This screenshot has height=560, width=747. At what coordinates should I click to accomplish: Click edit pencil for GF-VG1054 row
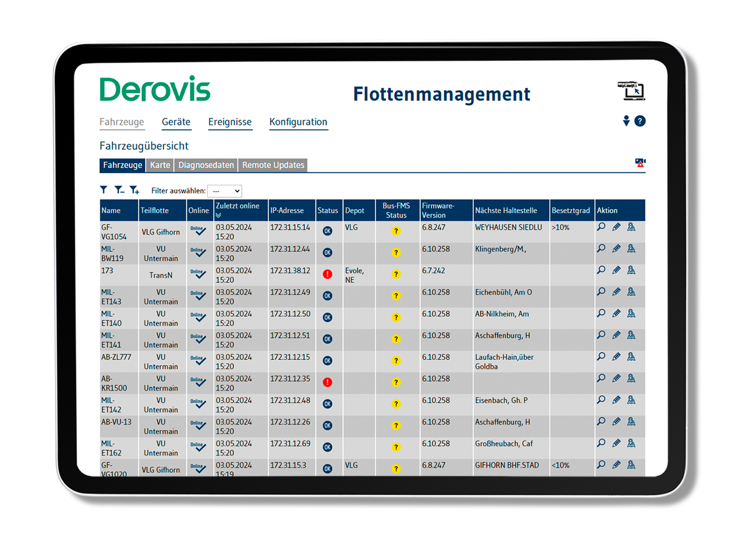[616, 227]
